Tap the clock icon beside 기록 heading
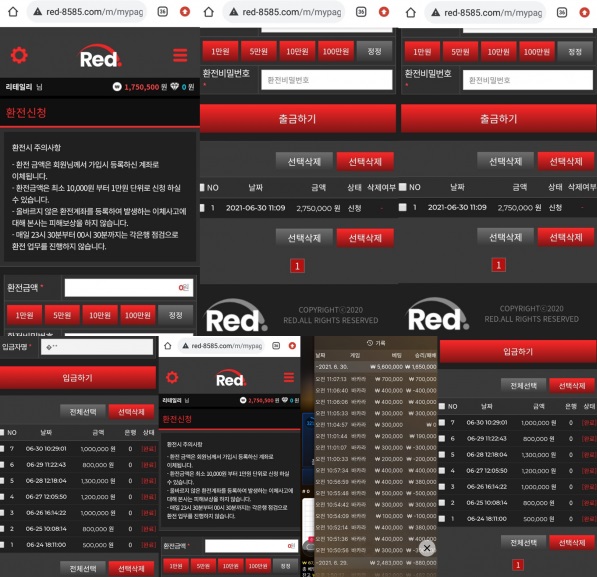Screen dimensions: 597x577 [369, 343]
